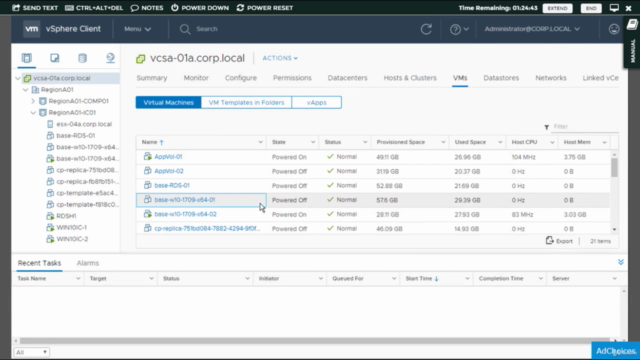This screenshot has width=640, height=360.
Task: Click the Export icon below the VM list
Action: pyautogui.click(x=550, y=240)
